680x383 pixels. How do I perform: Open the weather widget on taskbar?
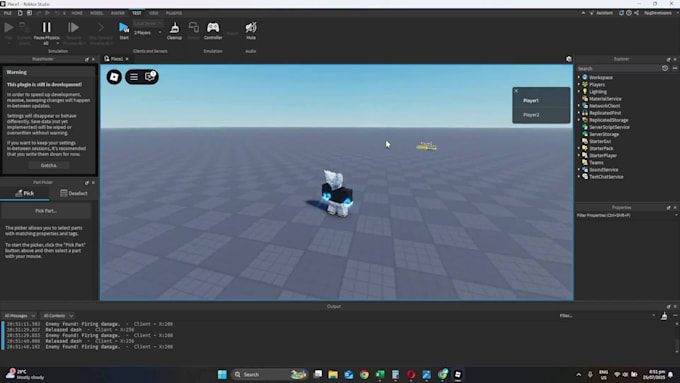[x=25, y=374]
